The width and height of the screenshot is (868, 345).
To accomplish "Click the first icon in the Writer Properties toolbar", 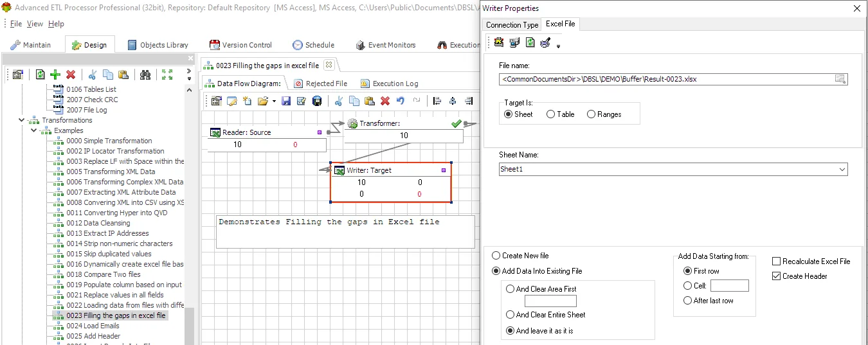I will coord(499,42).
